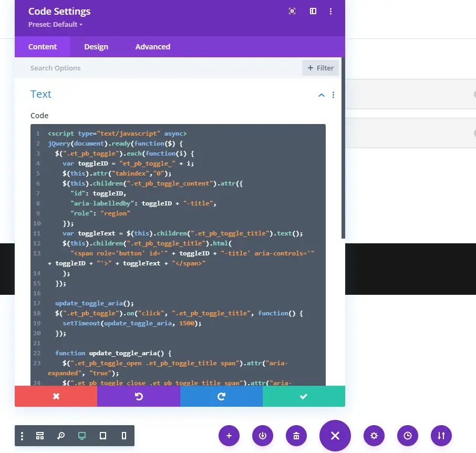The width and height of the screenshot is (476, 453).
Task: Switch to tablet preview icon
Action: coord(102,436)
